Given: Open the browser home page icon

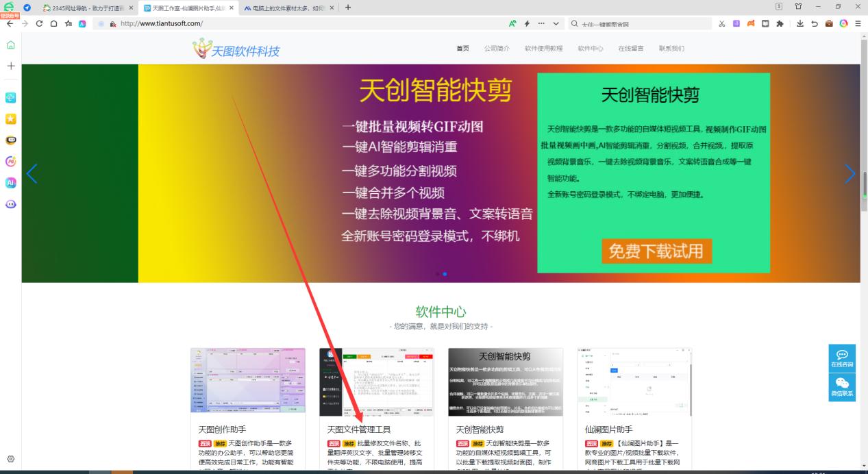Looking at the screenshot, I should (x=53, y=23).
